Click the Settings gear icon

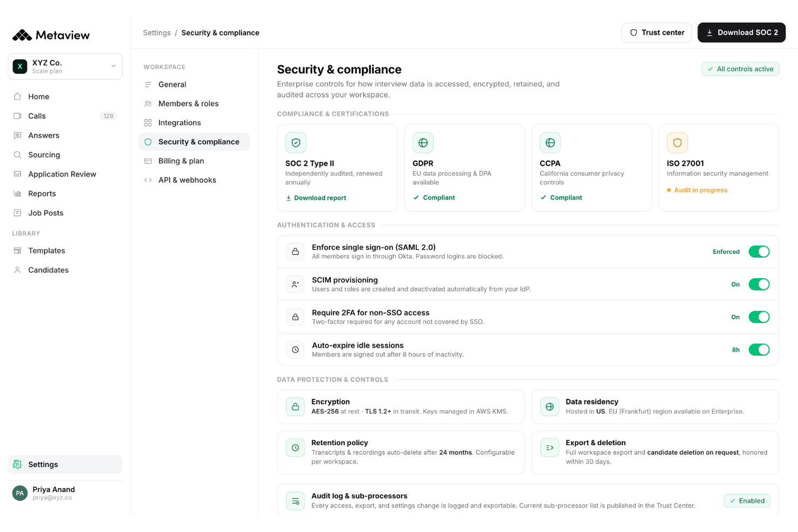coord(17,465)
